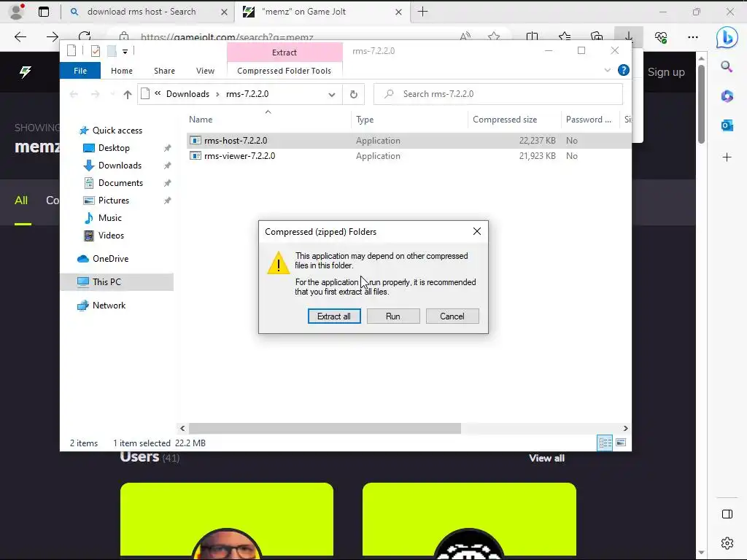Close the Compressed (zipped) Folders dialog
The width and height of the screenshot is (747, 560).
(x=477, y=231)
